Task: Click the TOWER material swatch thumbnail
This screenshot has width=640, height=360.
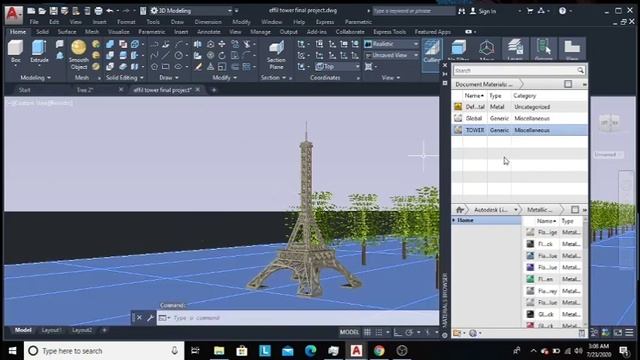Action: [x=458, y=130]
